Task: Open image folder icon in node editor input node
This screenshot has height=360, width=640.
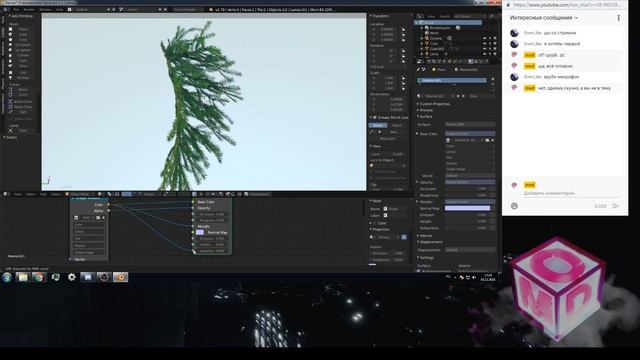Action: [98, 218]
